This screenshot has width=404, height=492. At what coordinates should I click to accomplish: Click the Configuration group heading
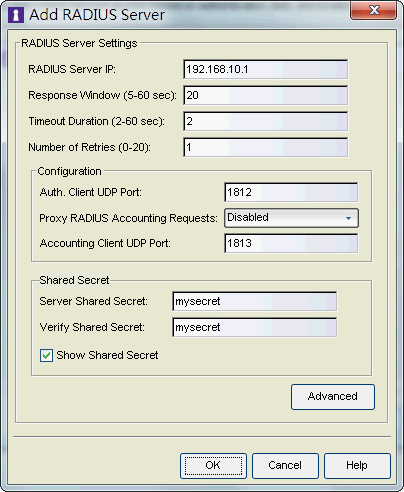pyautogui.click(x=69, y=171)
